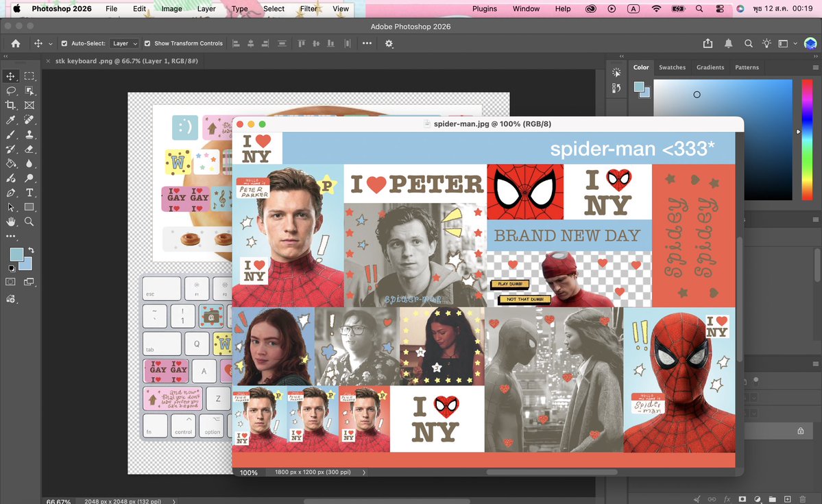Open Photoshop search magnifier in options bar
This screenshot has width=822, height=504.
(748, 43)
